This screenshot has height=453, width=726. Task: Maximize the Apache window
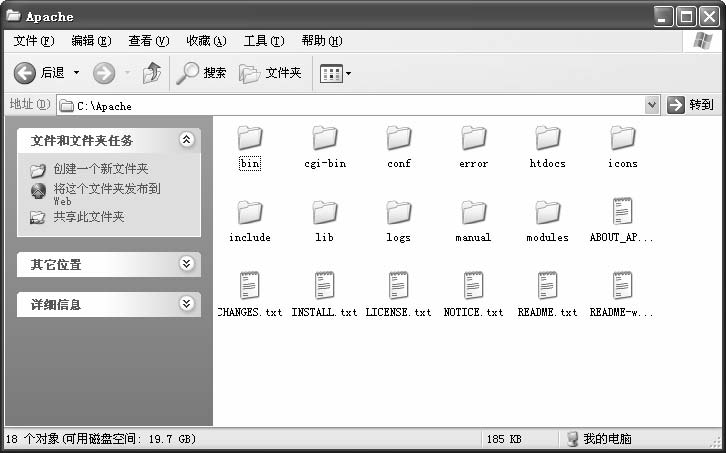pos(686,17)
